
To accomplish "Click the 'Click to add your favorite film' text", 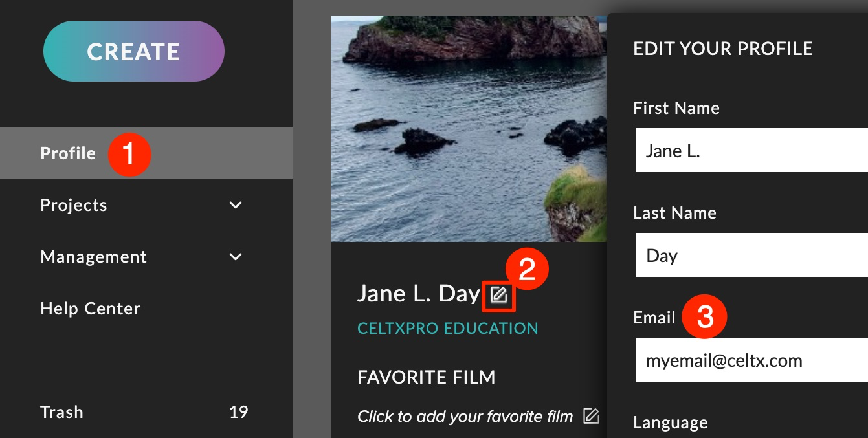I will pos(465,416).
